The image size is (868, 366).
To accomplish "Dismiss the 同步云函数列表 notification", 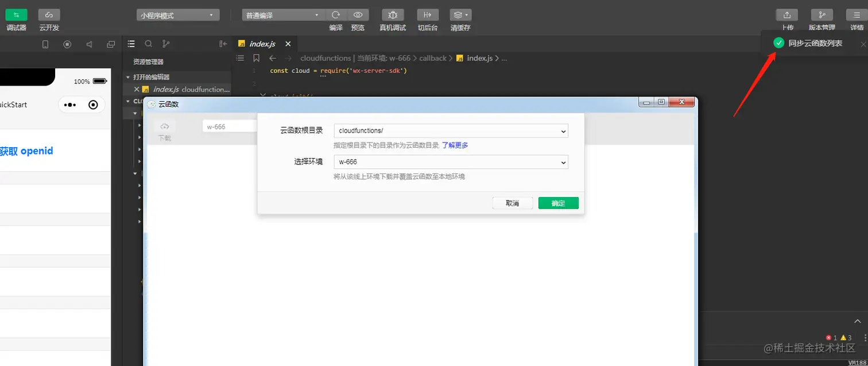I will pos(863,44).
